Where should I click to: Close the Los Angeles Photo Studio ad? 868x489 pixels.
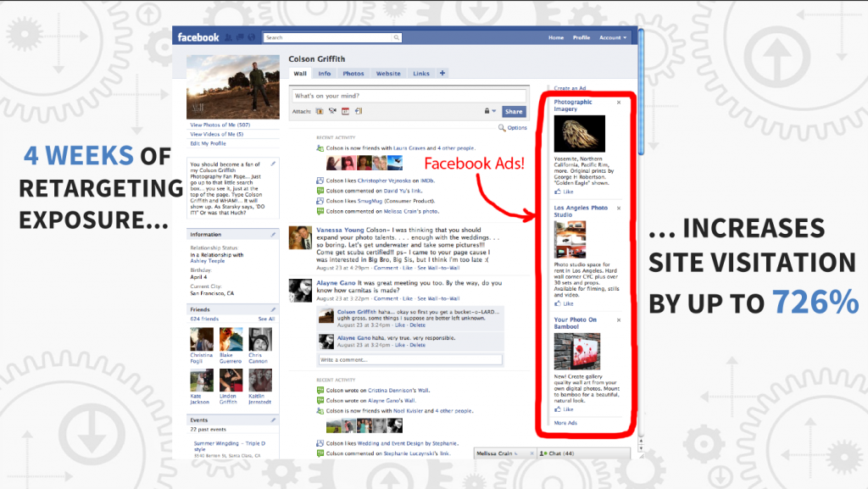[x=619, y=208]
